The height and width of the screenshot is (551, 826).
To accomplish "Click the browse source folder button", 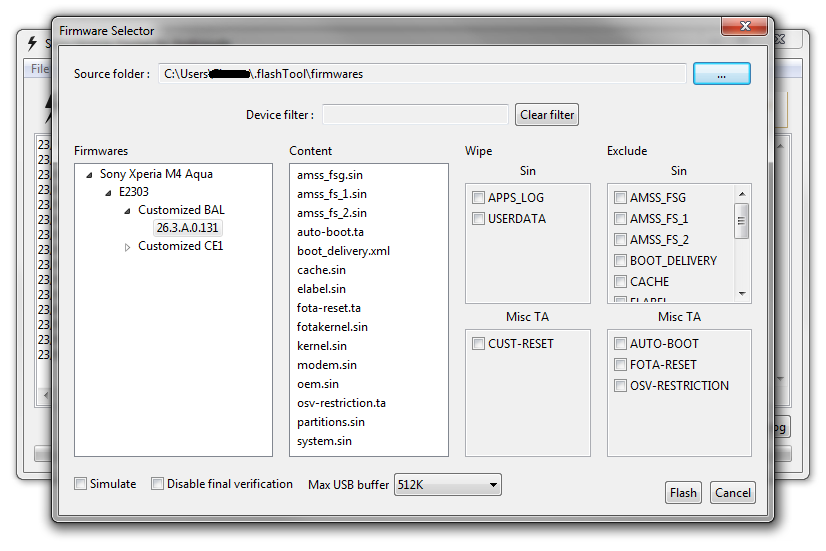I will (721, 74).
